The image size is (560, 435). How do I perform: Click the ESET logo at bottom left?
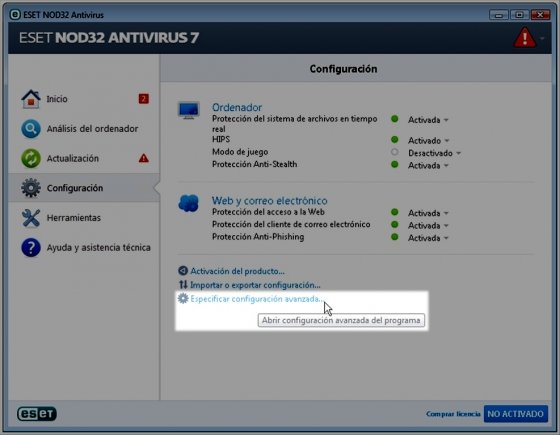(x=37, y=414)
